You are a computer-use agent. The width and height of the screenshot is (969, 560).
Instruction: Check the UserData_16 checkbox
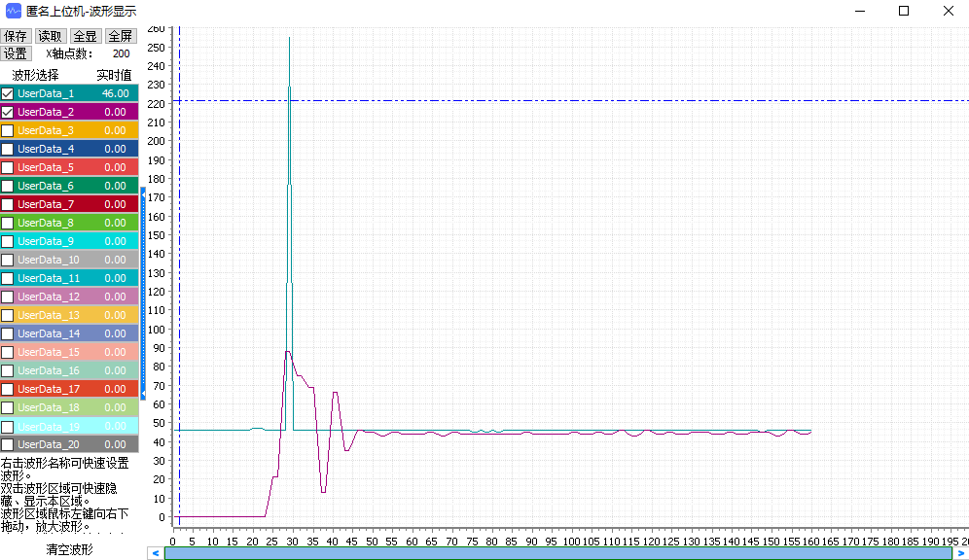8,371
